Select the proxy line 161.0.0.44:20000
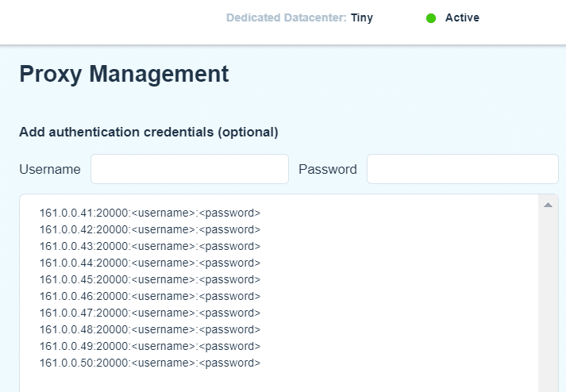566x392 pixels. (150, 263)
